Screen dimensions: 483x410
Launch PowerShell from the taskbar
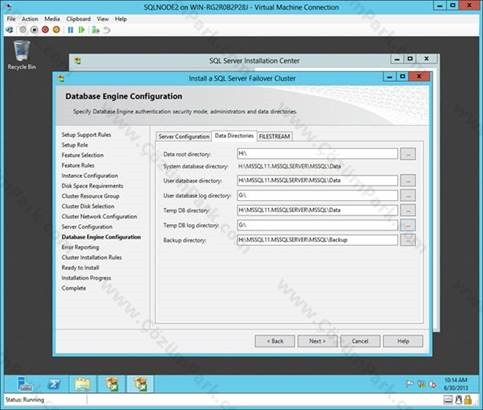pyautogui.click(x=53, y=384)
